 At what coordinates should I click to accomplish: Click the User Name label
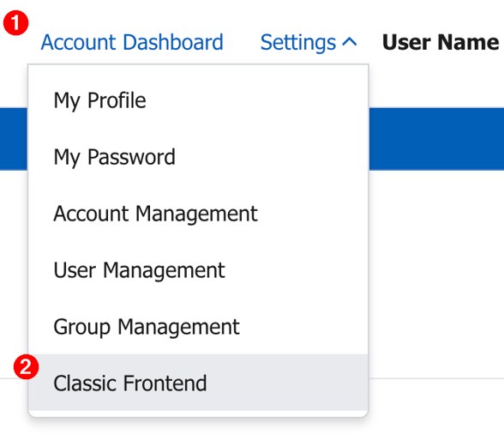tap(441, 43)
